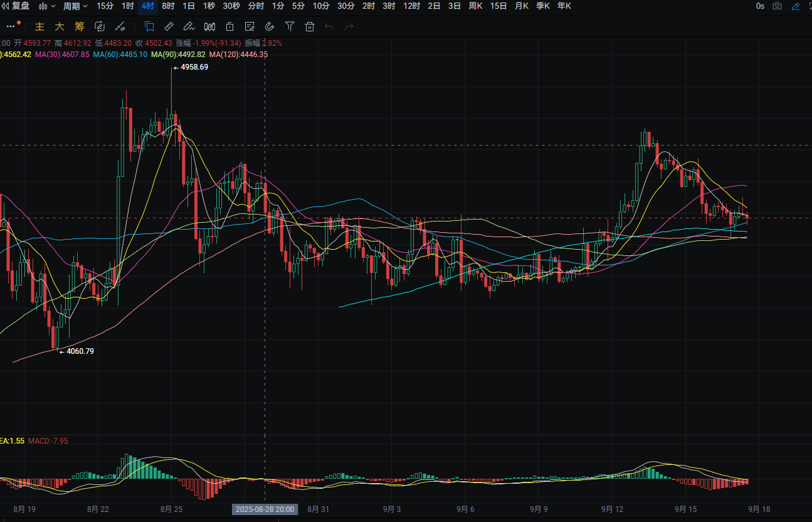Expand the 周期 period dropdown
Image resolution: width=812 pixels, height=522 pixels.
pyautogui.click(x=75, y=6)
